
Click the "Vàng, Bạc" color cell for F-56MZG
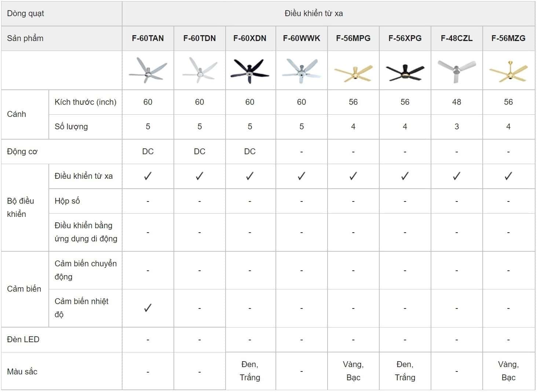[508, 371]
